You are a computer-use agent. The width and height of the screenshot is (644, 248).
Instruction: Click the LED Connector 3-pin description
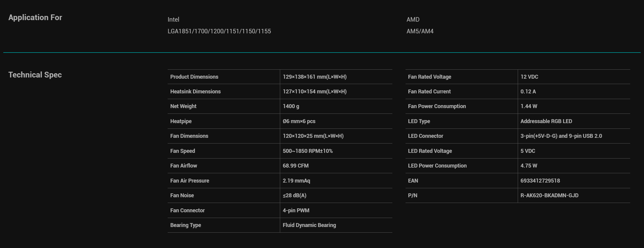coord(561,136)
